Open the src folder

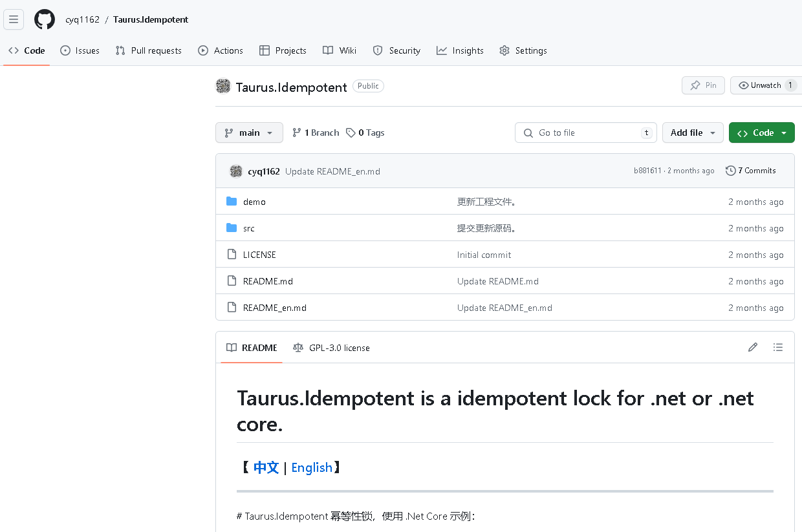pyautogui.click(x=249, y=228)
